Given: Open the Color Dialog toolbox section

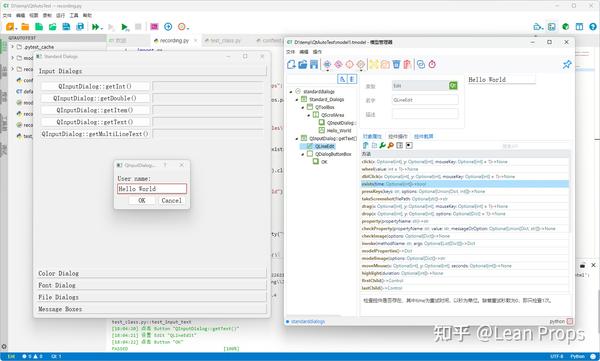Looking at the screenshot, I should (x=152, y=273).
